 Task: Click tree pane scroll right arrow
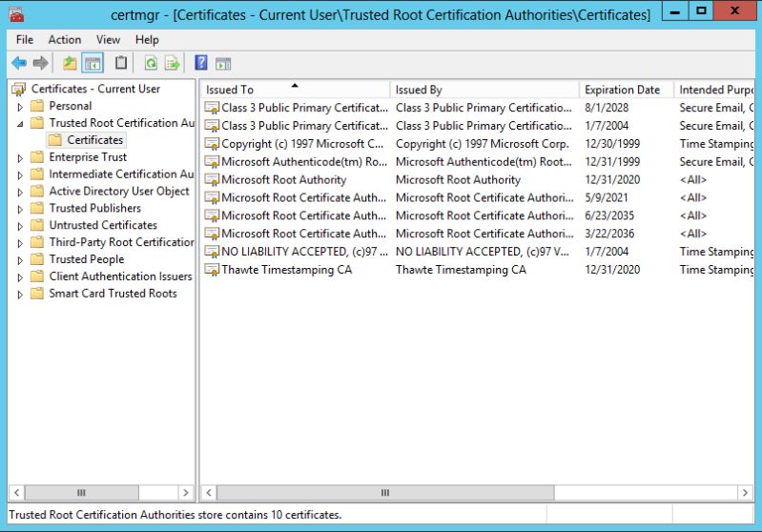(x=185, y=493)
